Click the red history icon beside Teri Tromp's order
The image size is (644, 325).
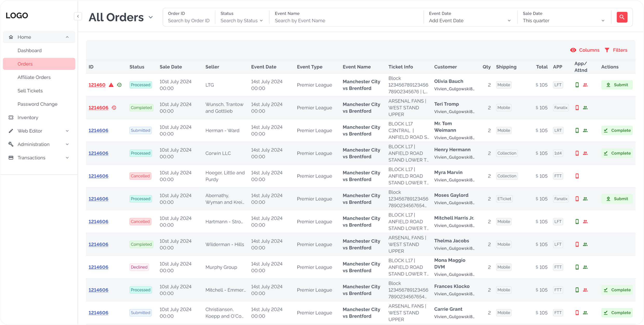(114, 108)
